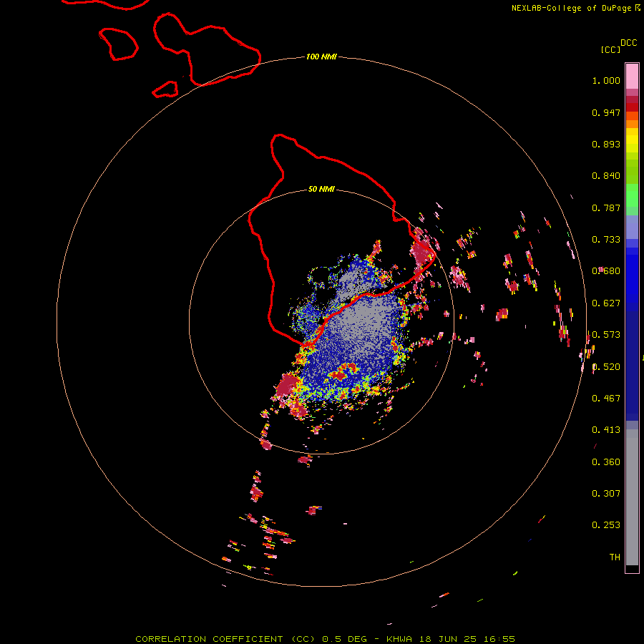Click the 0.360 legend value
The image size is (644, 644).
coord(606,462)
